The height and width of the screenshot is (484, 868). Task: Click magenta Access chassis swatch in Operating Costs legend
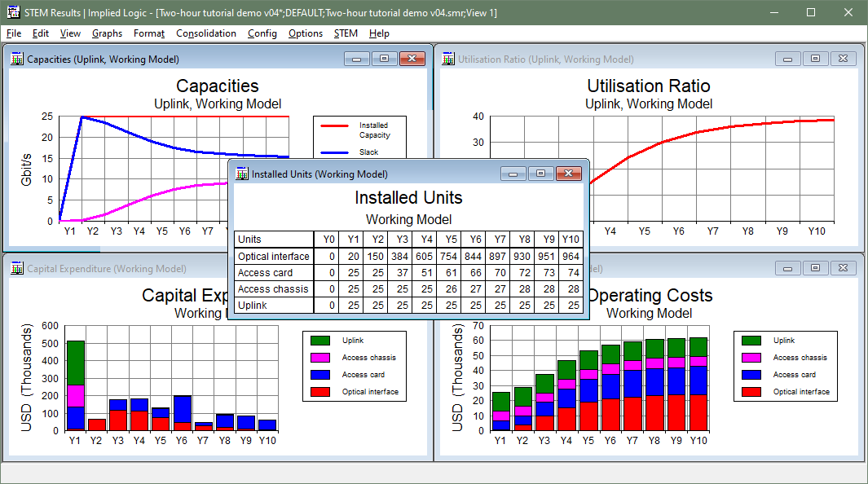[751, 358]
